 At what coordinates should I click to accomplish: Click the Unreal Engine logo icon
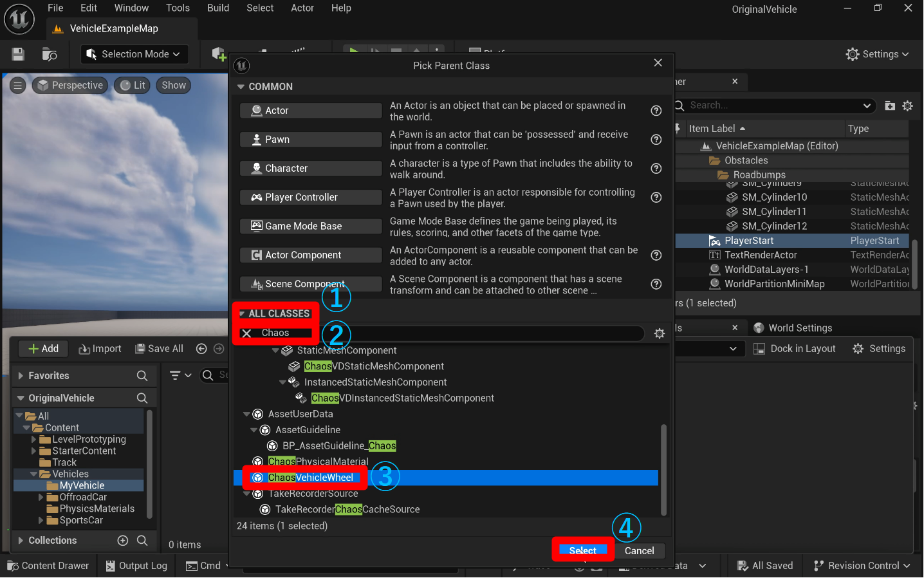(x=19, y=19)
